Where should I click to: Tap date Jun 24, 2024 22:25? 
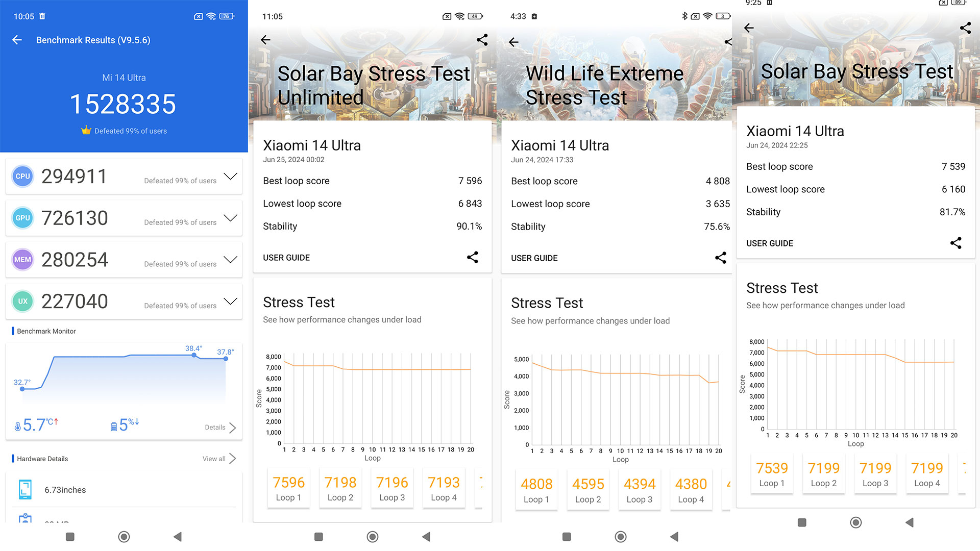pyautogui.click(x=777, y=145)
